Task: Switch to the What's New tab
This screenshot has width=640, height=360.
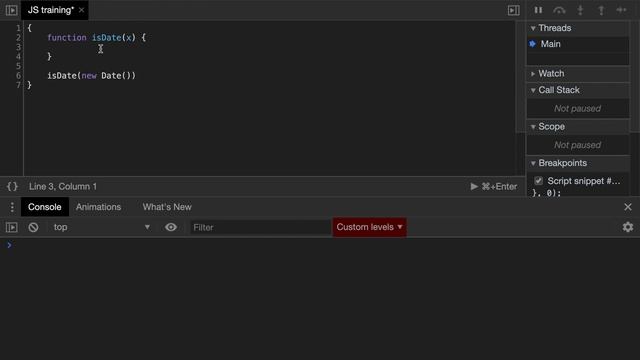Action: [x=167, y=207]
